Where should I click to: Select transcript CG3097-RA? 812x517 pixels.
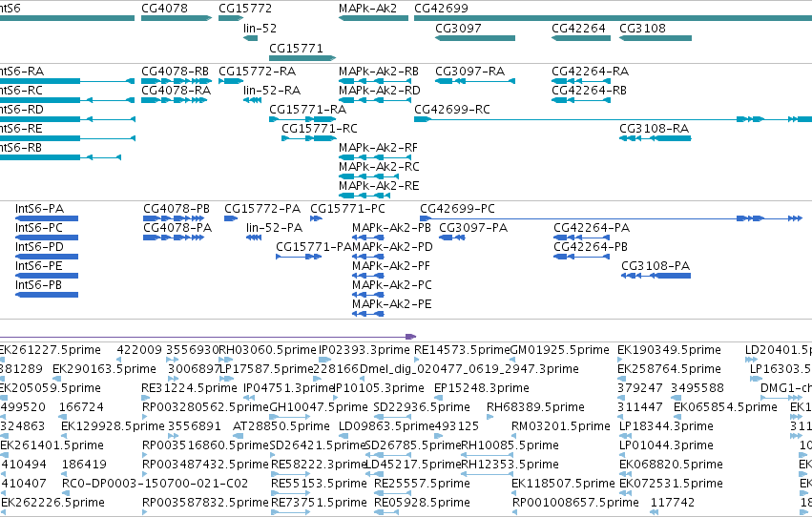point(469,72)
